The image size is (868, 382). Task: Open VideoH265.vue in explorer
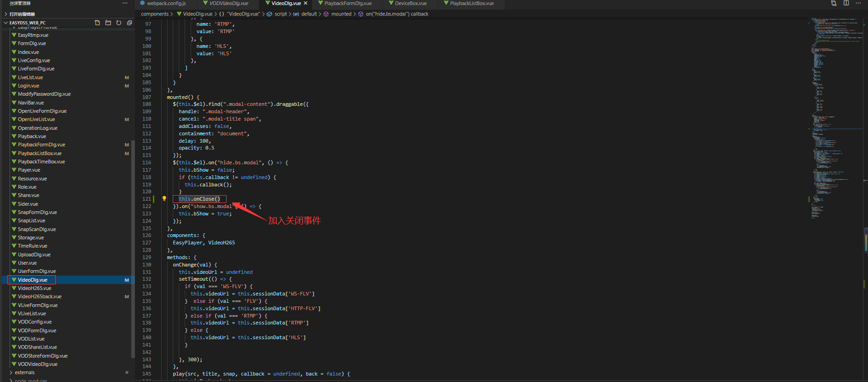35,288
